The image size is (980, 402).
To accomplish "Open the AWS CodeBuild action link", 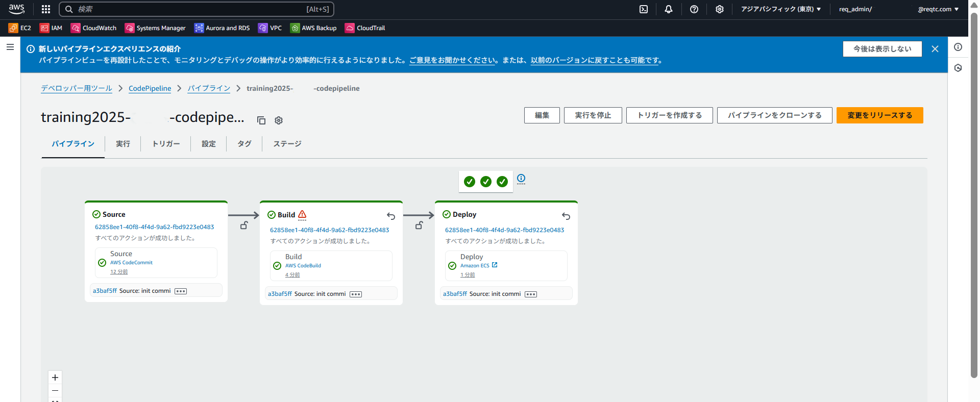I will click(303, 266).
